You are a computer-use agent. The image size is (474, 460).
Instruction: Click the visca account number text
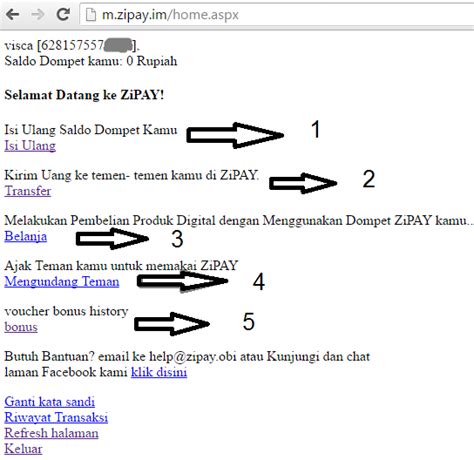pyautogui.click(x=72, y=45)
